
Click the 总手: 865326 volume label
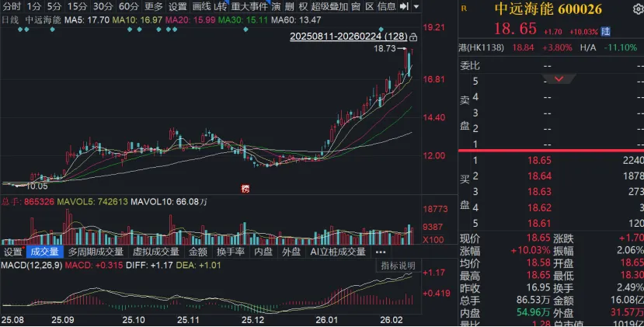(x=27, y=202)
